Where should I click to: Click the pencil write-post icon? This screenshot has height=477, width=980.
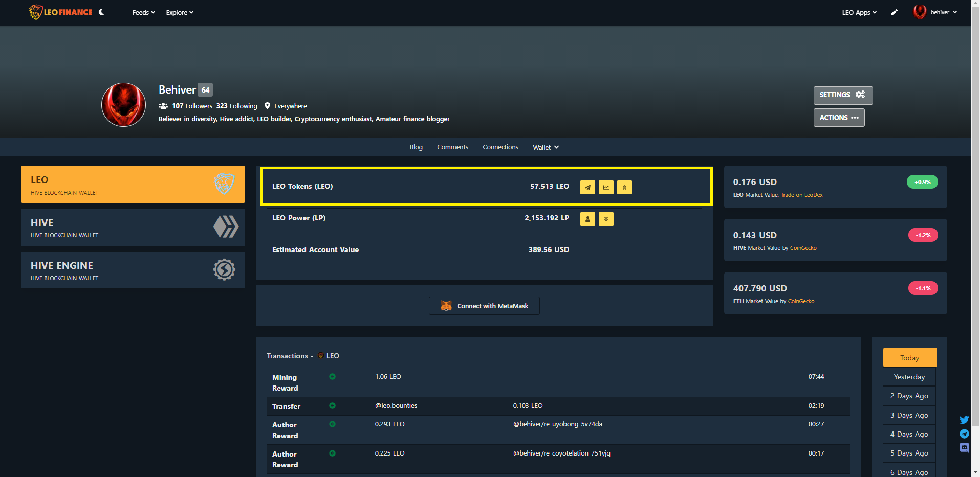tap(894, 12)
